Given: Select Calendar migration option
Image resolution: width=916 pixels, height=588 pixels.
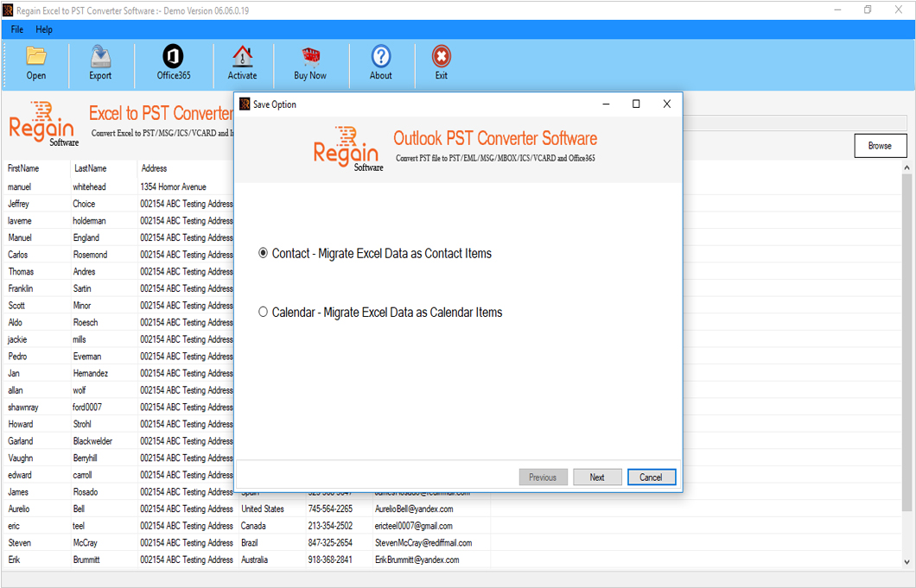Looking at the screenshot, I should click(x=263, y=312).
